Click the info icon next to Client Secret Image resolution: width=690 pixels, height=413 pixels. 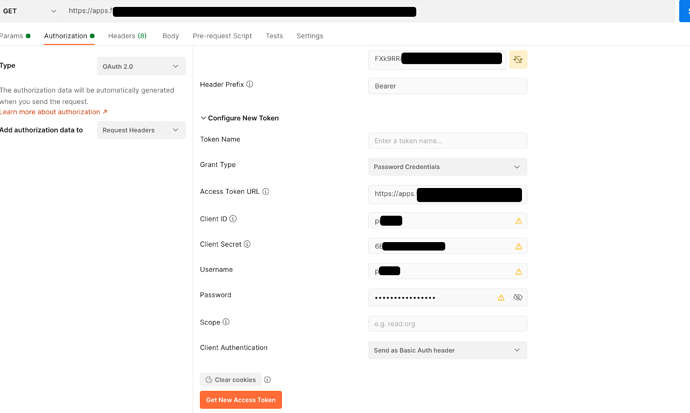[247, 244]
